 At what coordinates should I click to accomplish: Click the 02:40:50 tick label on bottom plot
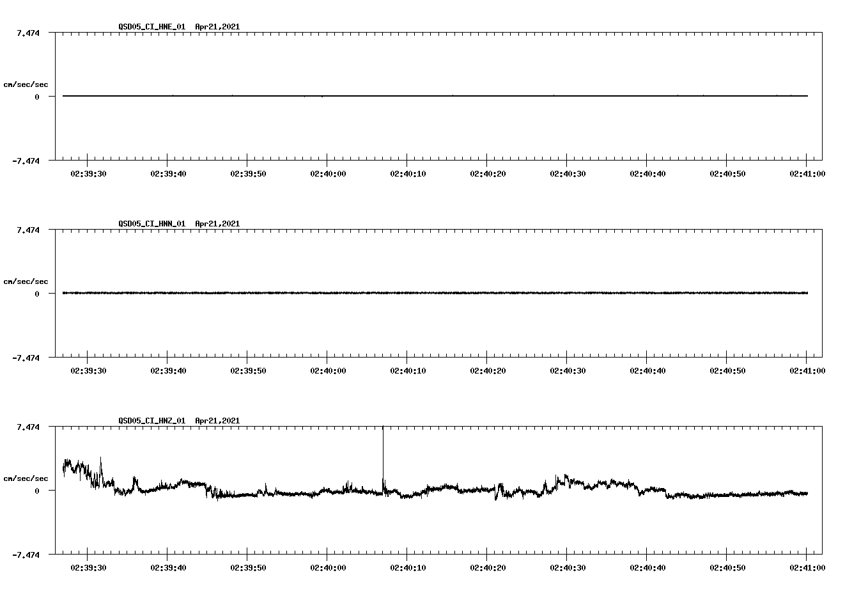point(728,567)
